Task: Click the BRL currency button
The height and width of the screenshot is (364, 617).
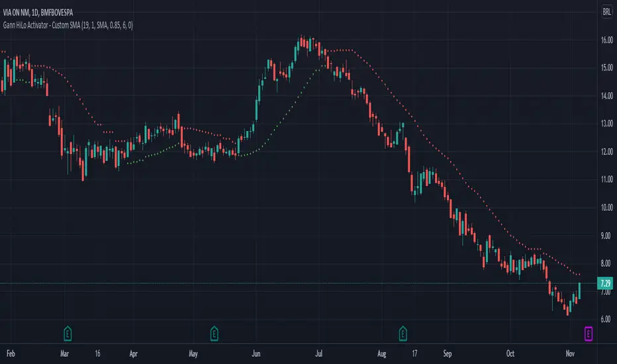Action: [606, 12]
